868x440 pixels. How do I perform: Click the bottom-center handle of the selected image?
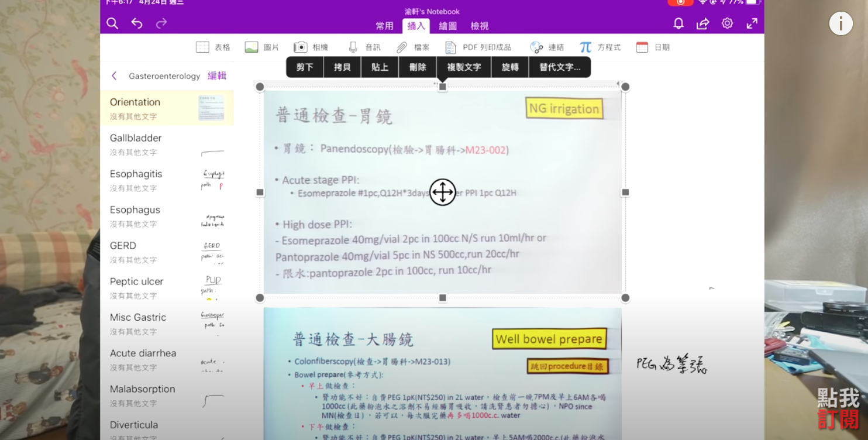[443, 298]
